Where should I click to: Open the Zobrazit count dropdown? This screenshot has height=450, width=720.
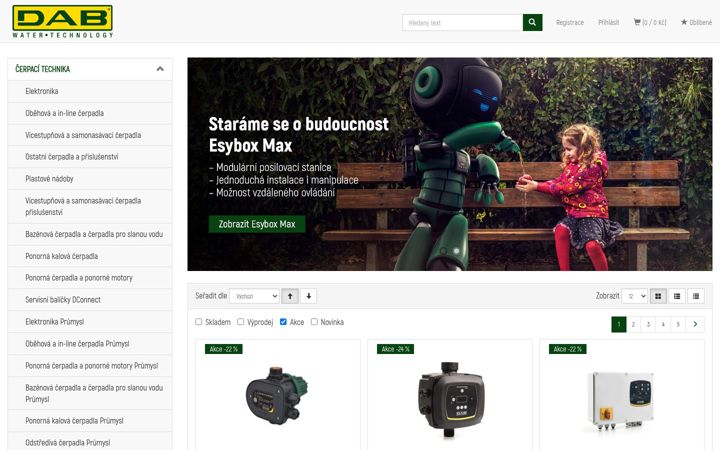634,296
